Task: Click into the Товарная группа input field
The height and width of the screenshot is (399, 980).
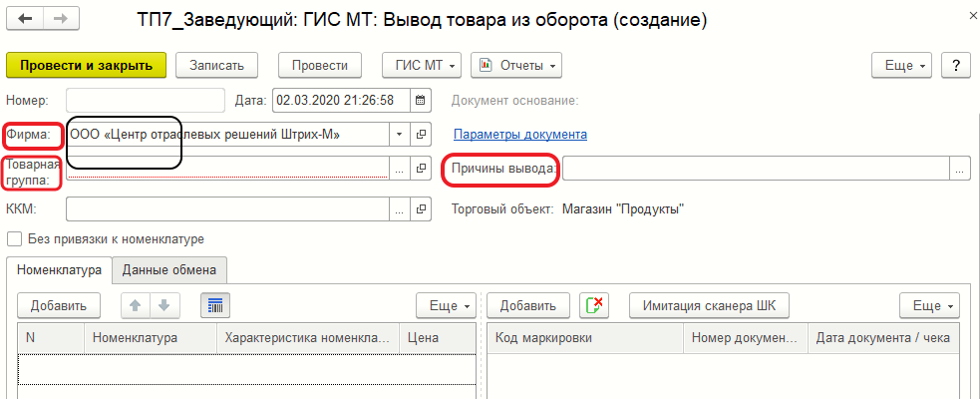Action: (227, 168)
